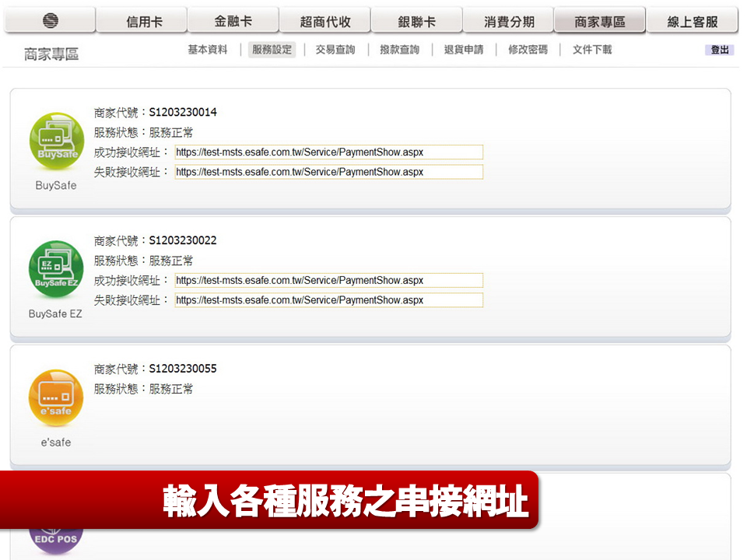Screen dimensions: 747x560
Task: Open the 金融卡 section
Action: (233, 20)
